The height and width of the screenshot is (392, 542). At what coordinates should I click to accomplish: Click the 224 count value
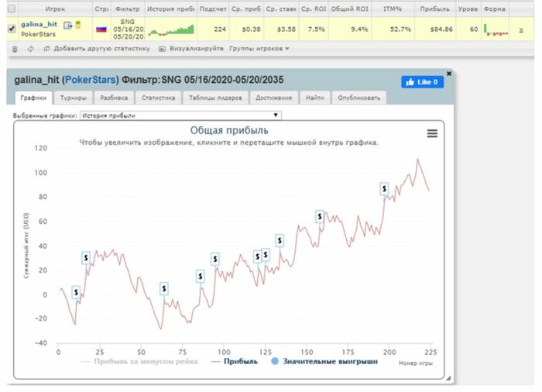220,29
